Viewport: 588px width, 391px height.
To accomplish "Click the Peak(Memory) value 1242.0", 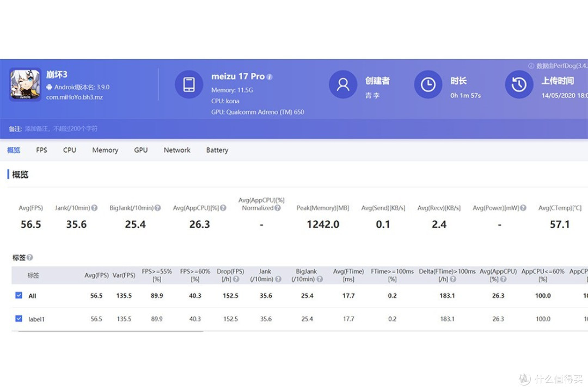I will coord(323,225).
